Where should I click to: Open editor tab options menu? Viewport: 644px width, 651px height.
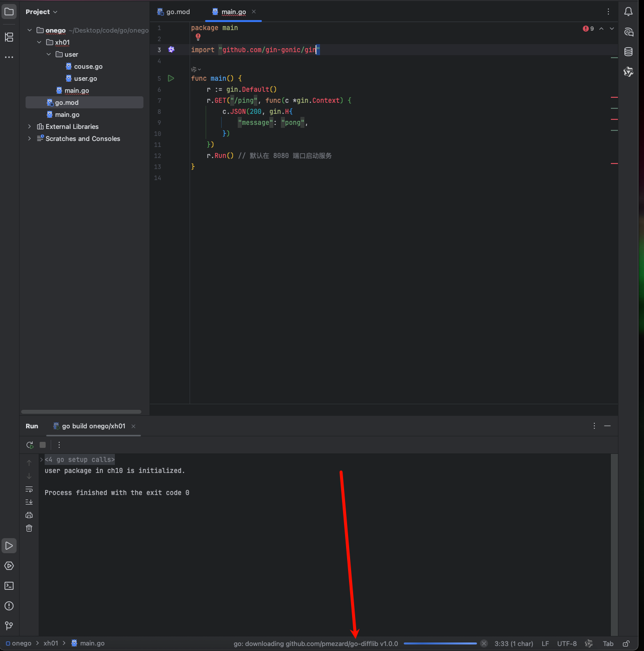pyautogui.click(x=608, y=12)
